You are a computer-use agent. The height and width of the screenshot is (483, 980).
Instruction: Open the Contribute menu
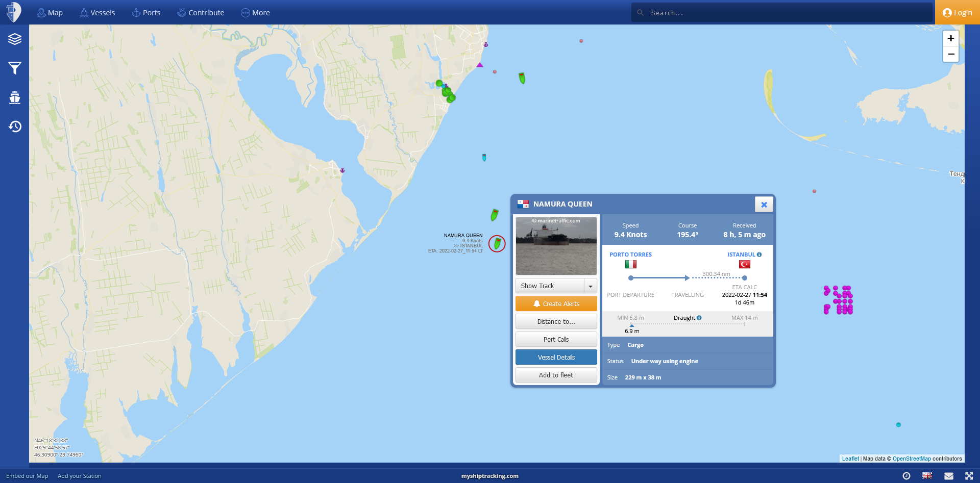201,13
